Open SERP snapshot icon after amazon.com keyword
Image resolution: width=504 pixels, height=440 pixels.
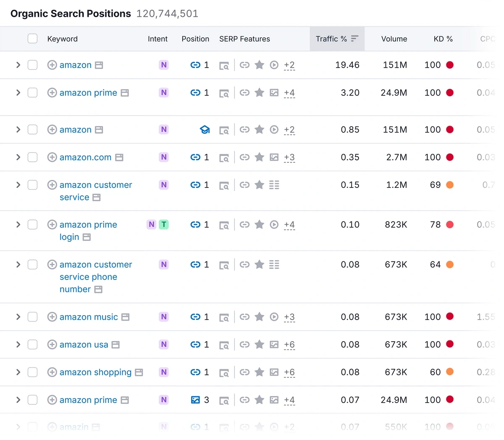(x=119, y=158)
